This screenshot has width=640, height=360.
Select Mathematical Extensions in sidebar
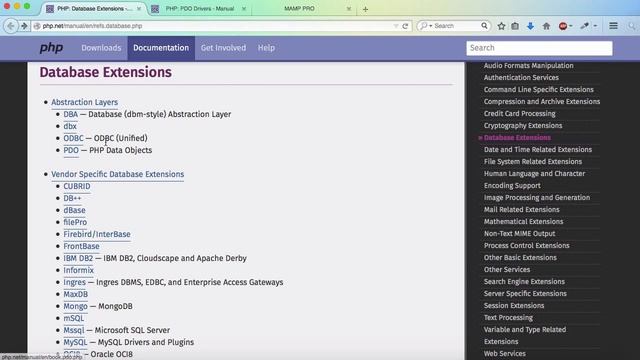point(523,222)
